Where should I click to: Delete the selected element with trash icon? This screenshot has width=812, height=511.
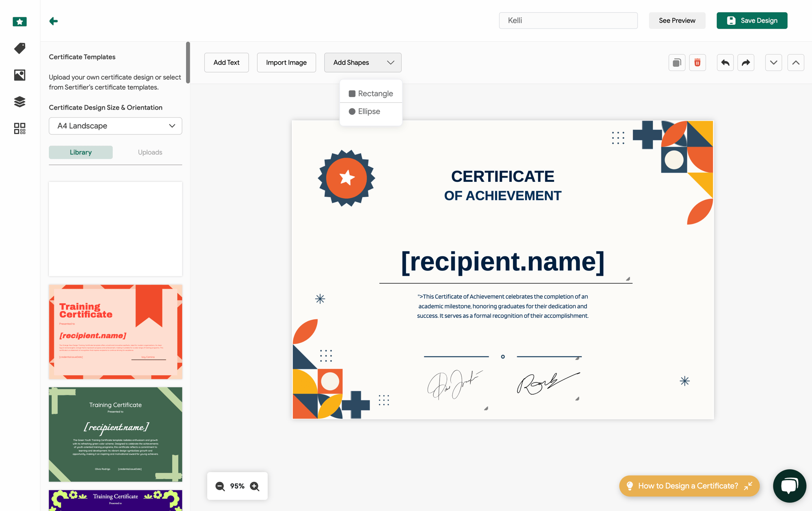tap(697, 62)
